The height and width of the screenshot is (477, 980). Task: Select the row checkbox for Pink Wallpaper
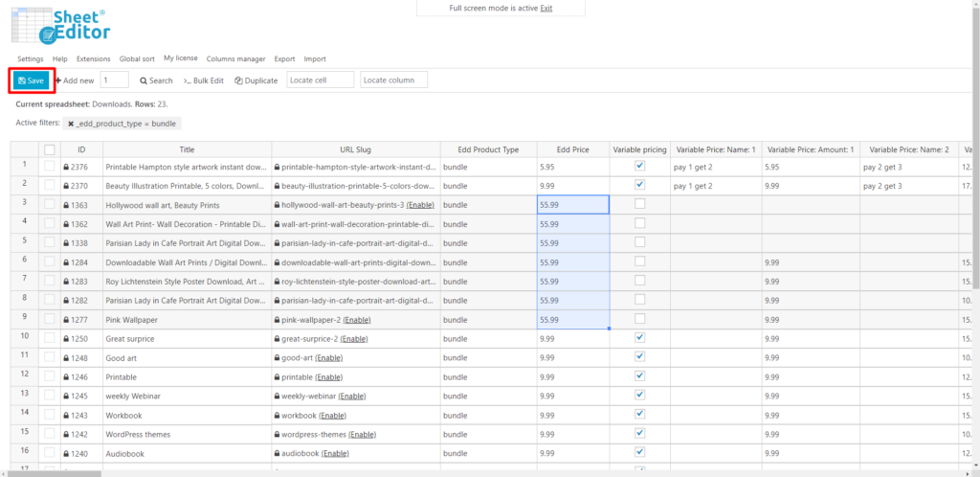coord(49,319)
